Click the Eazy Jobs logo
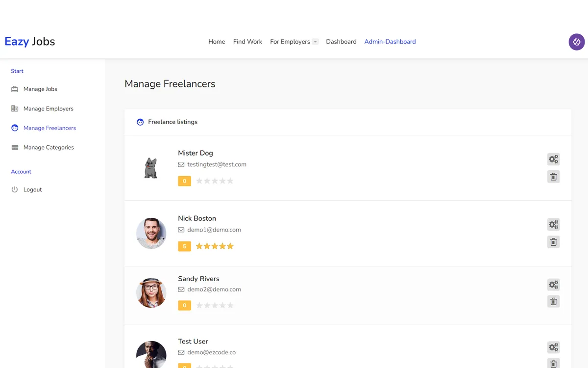This screenshot has height=368, width=588. [x=30, y=42]
